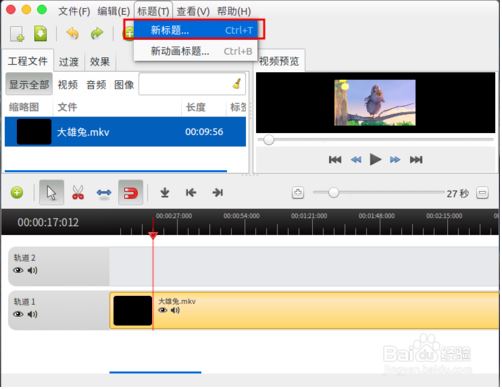Image resolution: width=502 pixels, height=389 pixels.
Task: Click the 轨道 2 track label
Action: point(24,258)
